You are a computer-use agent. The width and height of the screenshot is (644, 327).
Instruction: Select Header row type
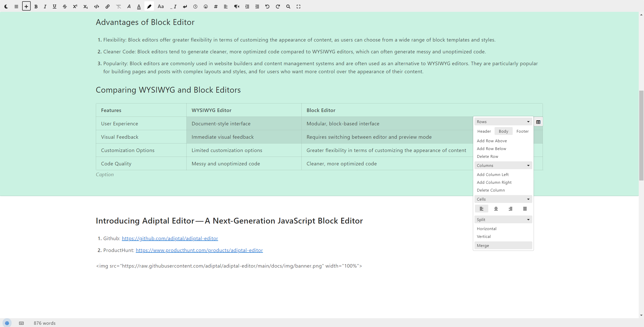484,131
